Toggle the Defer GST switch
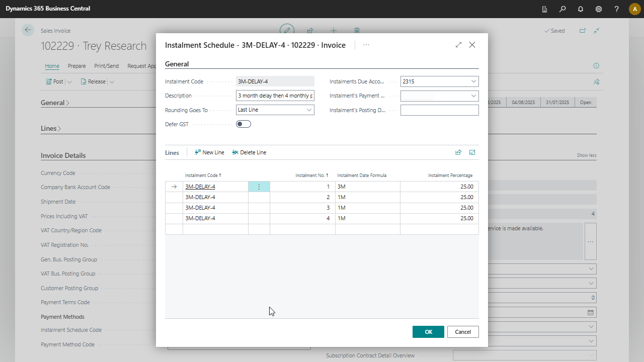644x362 pixels. [x=244, y=124]
